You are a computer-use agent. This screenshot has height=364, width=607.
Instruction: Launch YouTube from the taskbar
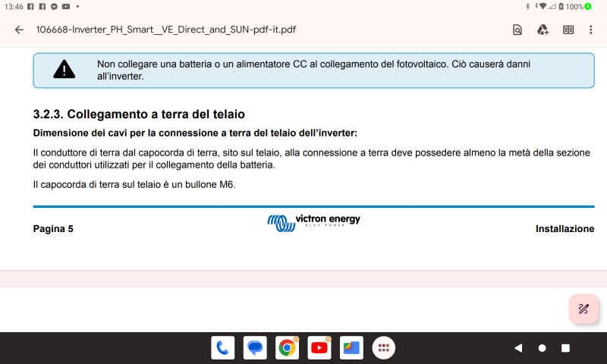click(x=319, y=348)
